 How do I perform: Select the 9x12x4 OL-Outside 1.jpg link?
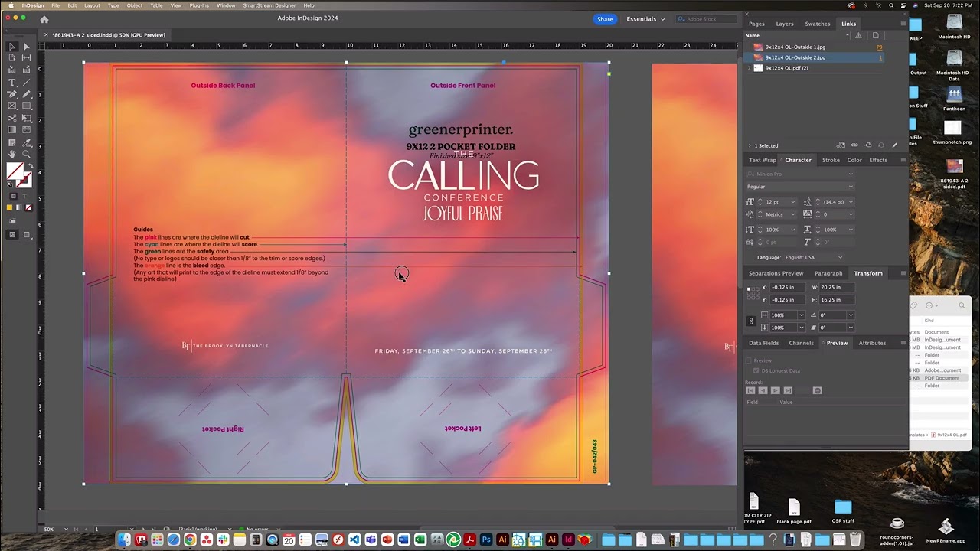coord(795,47)
